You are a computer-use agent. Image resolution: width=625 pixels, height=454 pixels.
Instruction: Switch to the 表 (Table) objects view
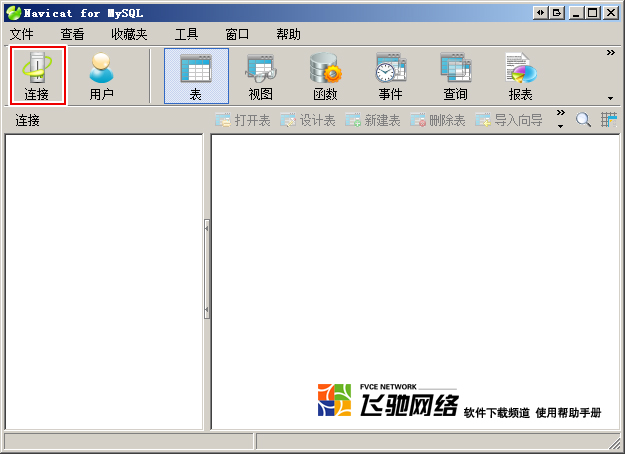click(x=196, y=76)
